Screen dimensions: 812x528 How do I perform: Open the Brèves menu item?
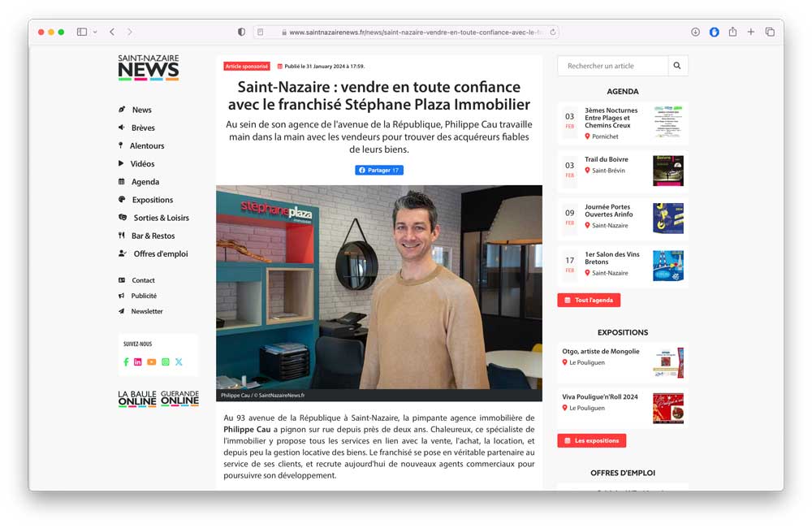click(143, 128)
